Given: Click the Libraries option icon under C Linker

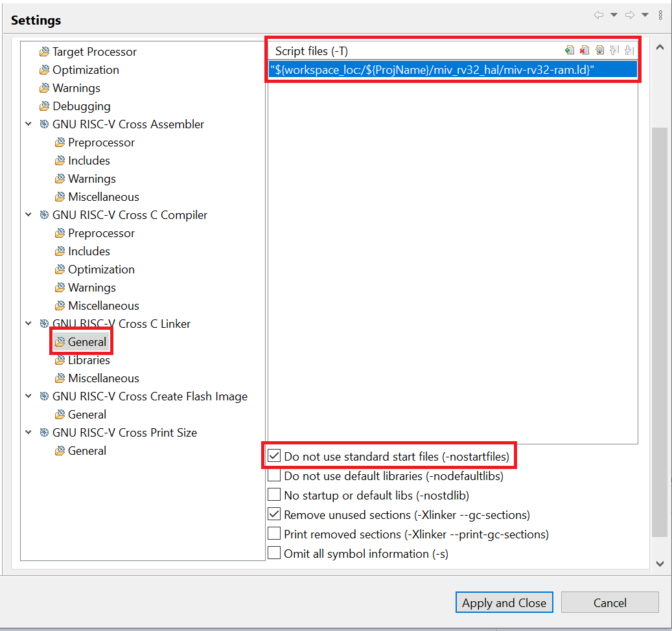Looking at the screenshot, I should click(x=60, y=360).
